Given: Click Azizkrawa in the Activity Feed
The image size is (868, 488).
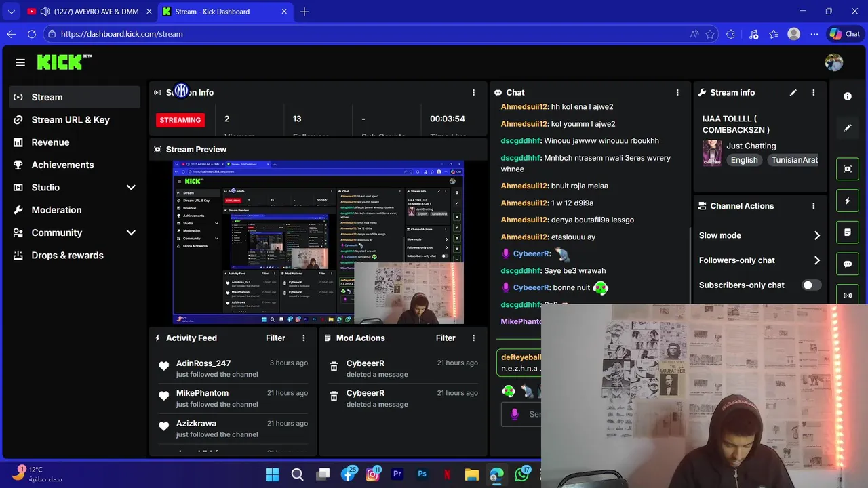Looking at the screenshot, I should 196,424.
